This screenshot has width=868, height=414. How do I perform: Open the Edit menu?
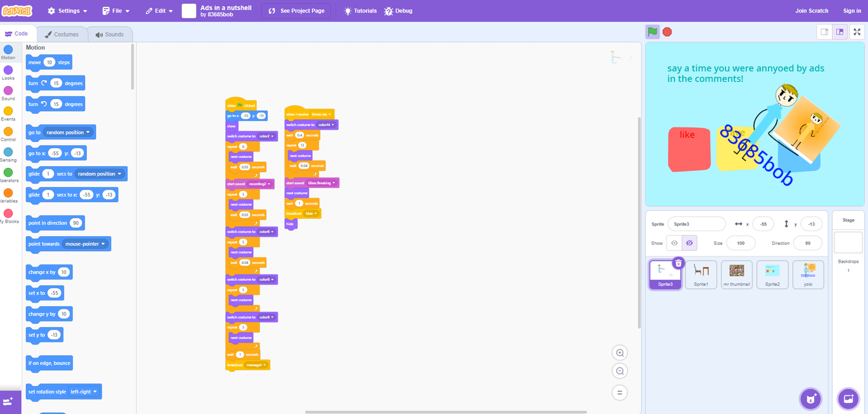click(159, 11)
